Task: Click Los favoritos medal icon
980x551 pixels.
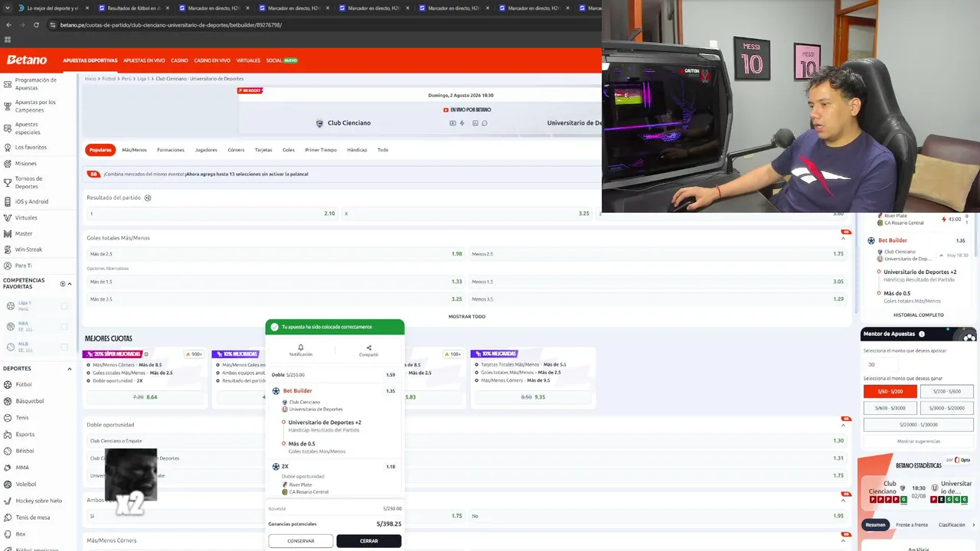Action: tap(8, 147)
